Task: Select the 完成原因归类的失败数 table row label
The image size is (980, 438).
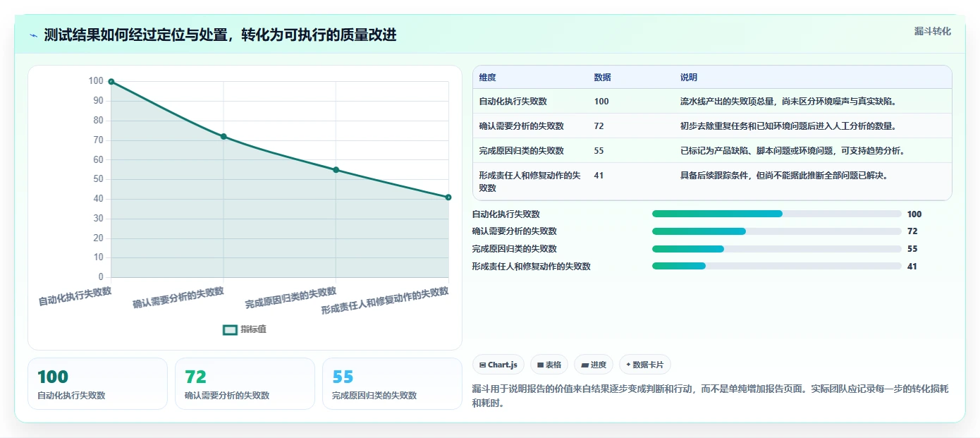Action: 521,151
